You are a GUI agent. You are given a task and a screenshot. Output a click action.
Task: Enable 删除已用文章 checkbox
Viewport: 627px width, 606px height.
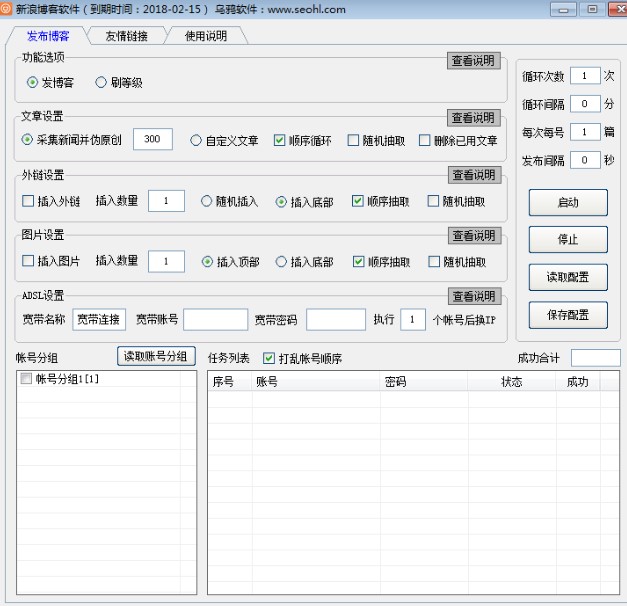click(x=425, y=141)
